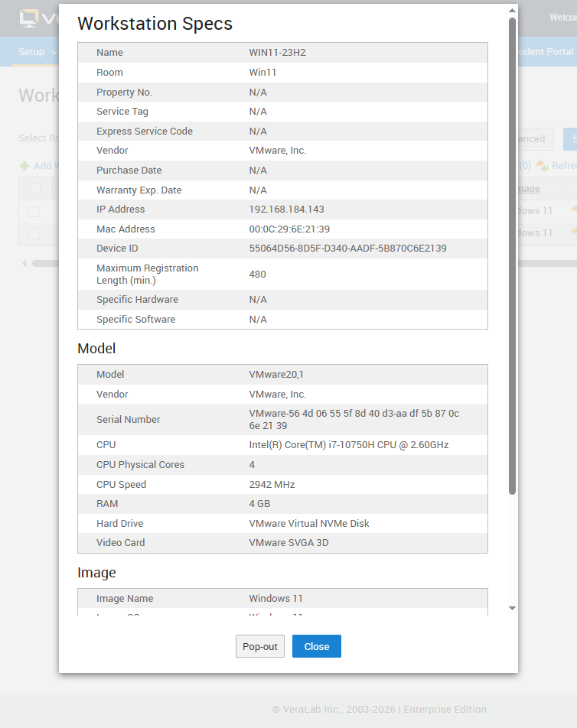Tick the second workstation row checkbox
The image size is (577, 728).
(x=34, y=233)
